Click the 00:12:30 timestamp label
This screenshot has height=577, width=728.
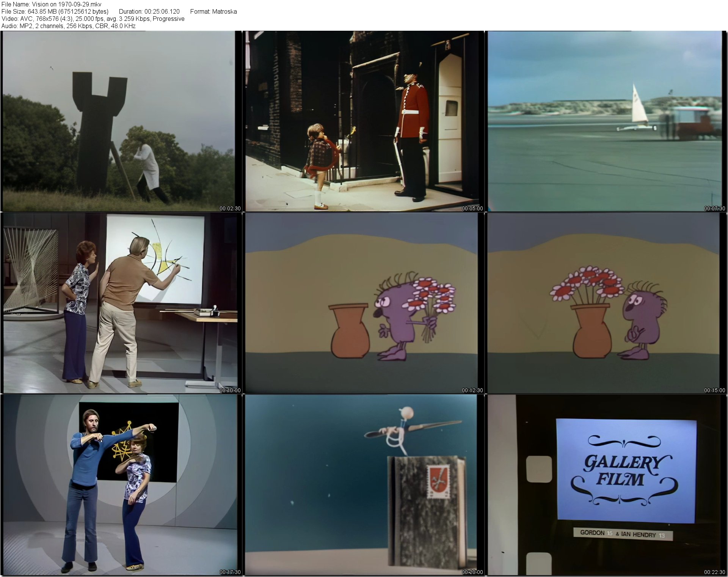pyautogui.click(x=472, y=390)
